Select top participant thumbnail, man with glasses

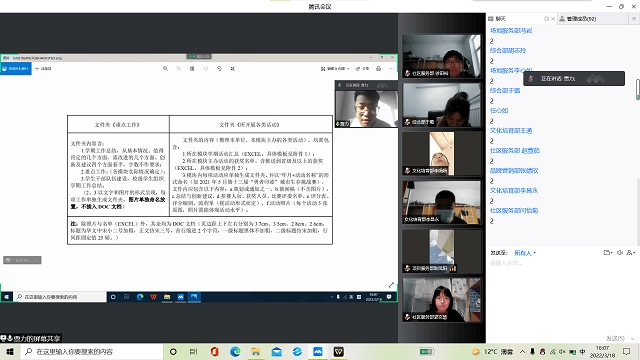(x=442, y=56)
